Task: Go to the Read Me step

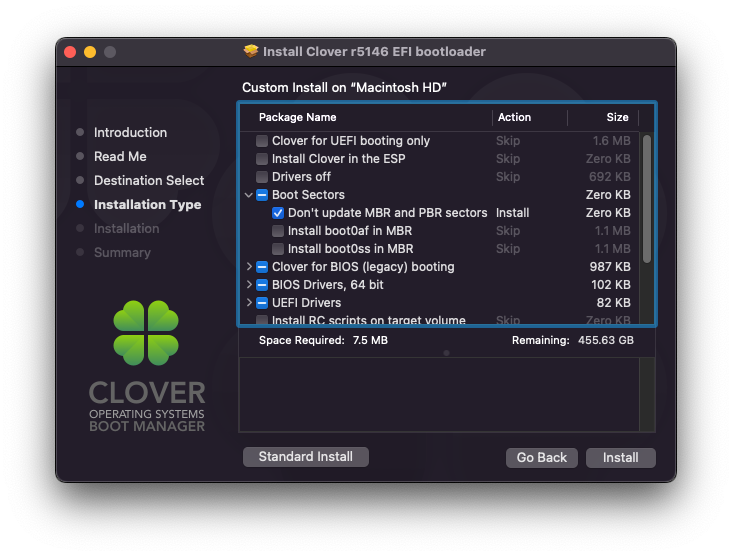Action: 120,156
